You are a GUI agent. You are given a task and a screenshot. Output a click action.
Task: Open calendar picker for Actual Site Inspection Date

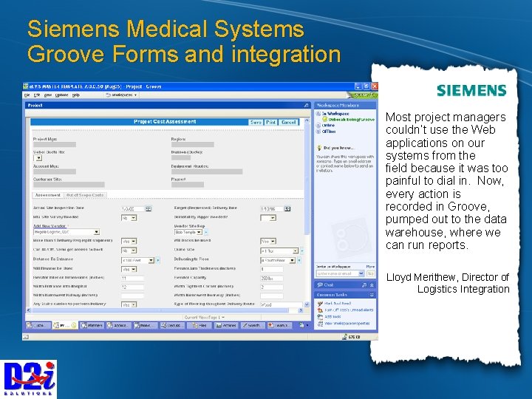(x=149, y=208)
